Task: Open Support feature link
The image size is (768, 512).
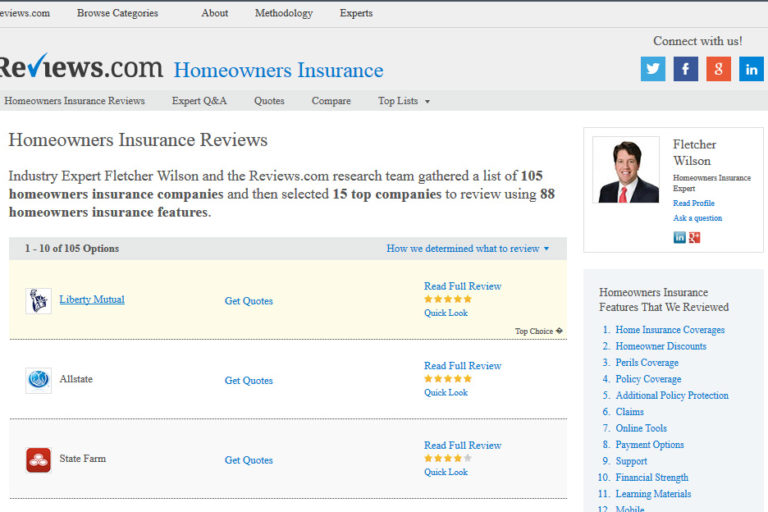Action: 631,461
